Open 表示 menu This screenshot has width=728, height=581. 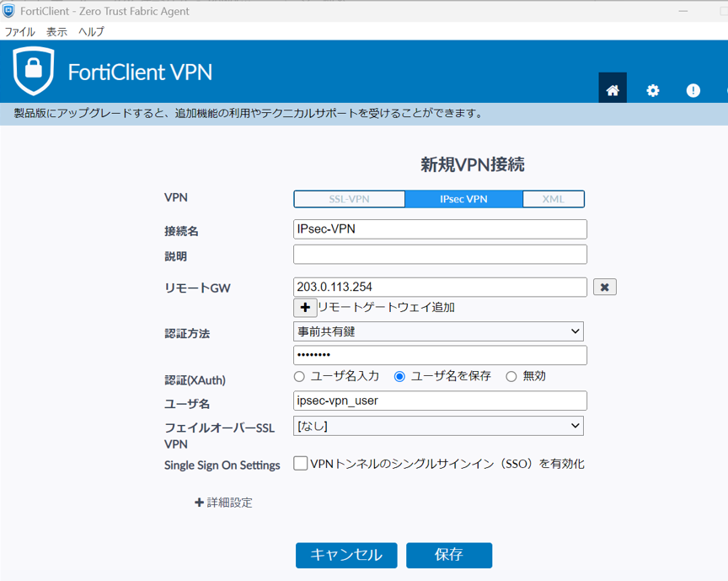pos(56,31)
